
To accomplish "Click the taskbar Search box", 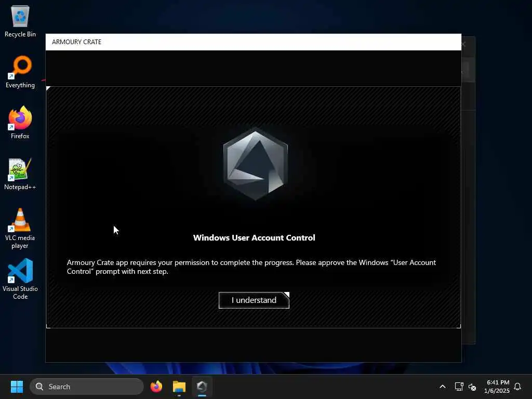I will (x=87, y=387).
